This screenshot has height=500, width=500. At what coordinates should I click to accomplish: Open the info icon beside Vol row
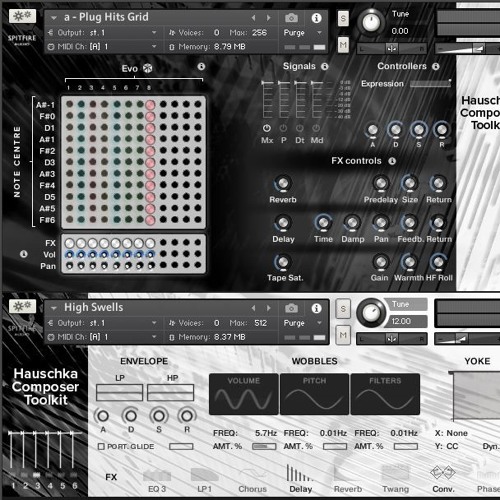tap(23, 254)
